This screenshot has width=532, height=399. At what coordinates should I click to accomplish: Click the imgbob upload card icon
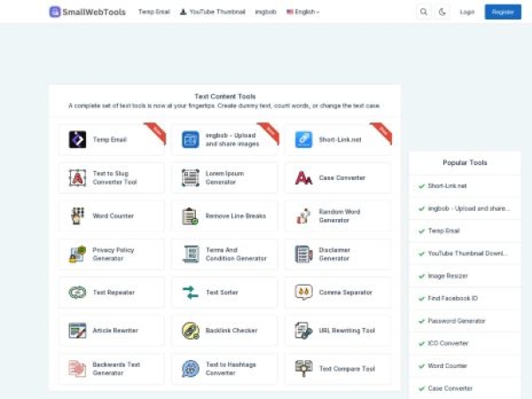pos(191,139)
